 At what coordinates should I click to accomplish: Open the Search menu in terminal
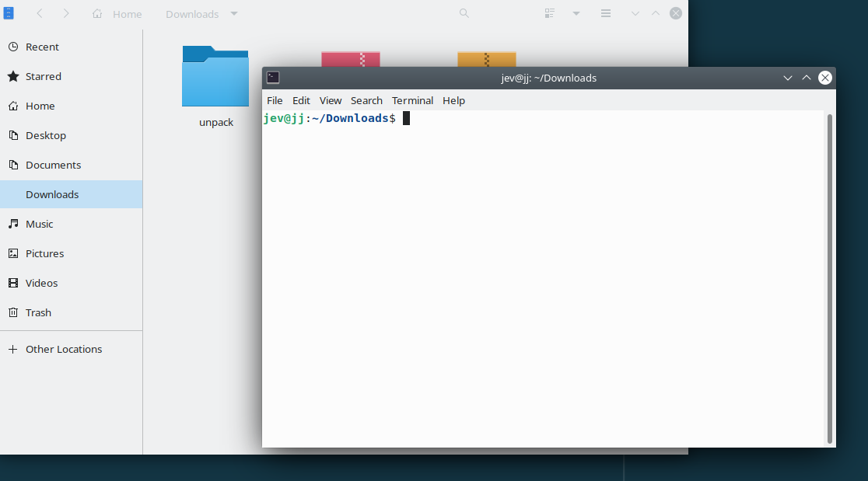[x=366, y=100]
